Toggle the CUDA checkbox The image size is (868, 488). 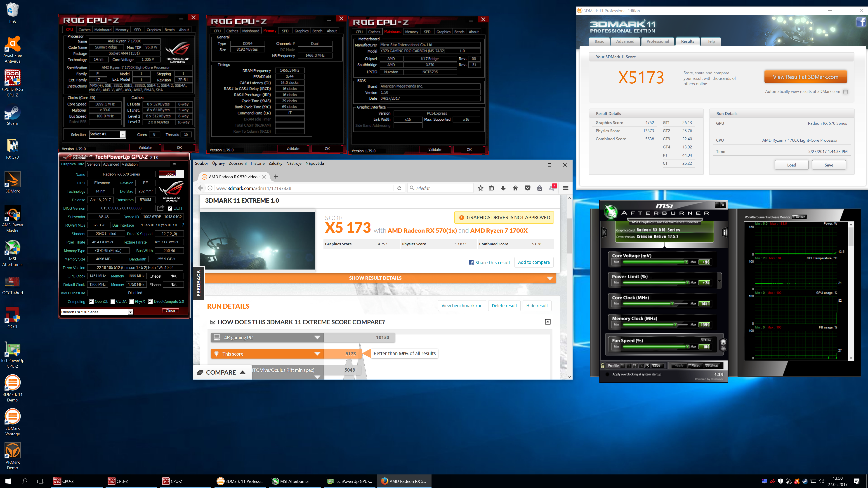113,301
